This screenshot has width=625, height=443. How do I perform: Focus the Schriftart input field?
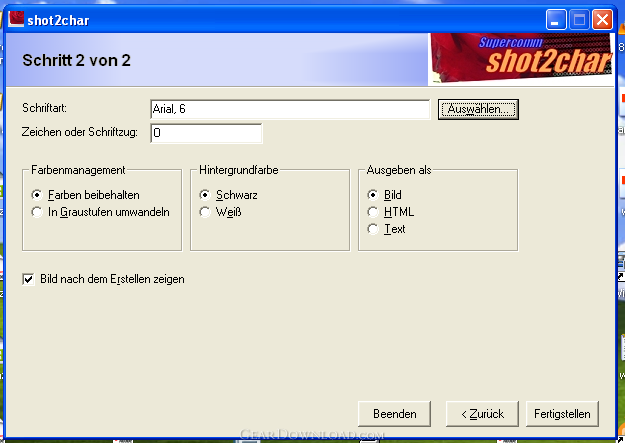point(290,109)
